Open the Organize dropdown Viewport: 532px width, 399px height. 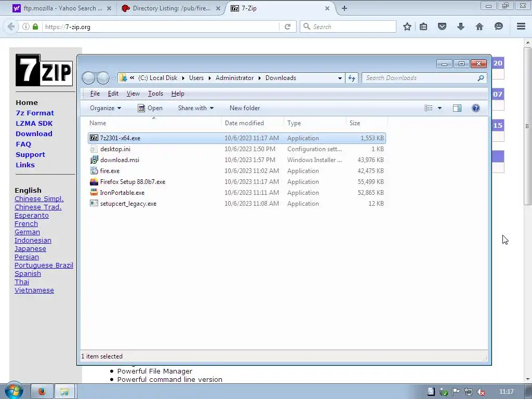(x=105, y=108)
